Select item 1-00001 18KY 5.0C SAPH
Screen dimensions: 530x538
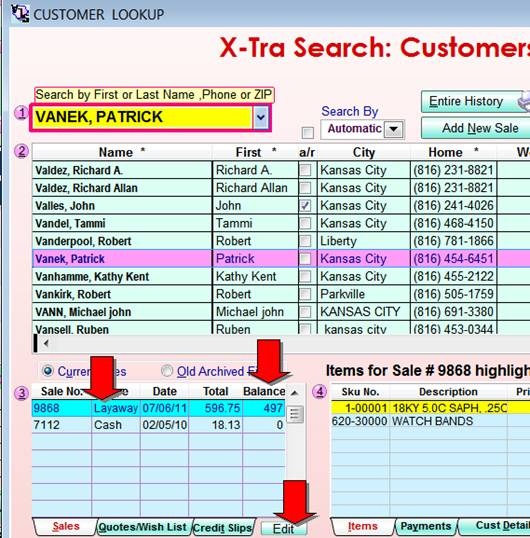point(431,408)
